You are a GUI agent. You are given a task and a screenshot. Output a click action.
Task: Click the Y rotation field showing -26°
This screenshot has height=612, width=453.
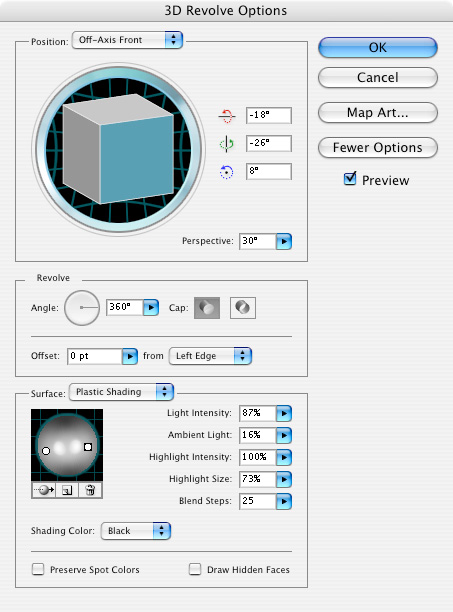click(269, 143)
